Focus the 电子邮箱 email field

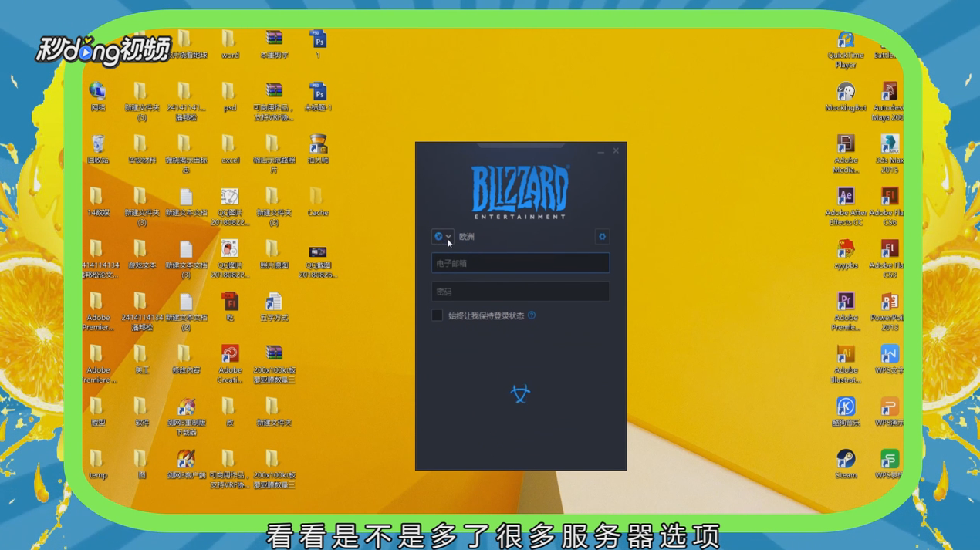click(x=520, y=263)
